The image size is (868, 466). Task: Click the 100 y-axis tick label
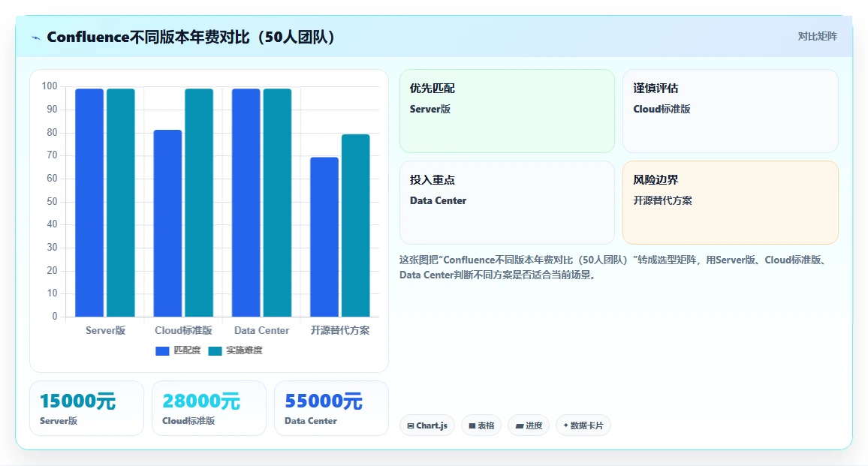point(50,86)
